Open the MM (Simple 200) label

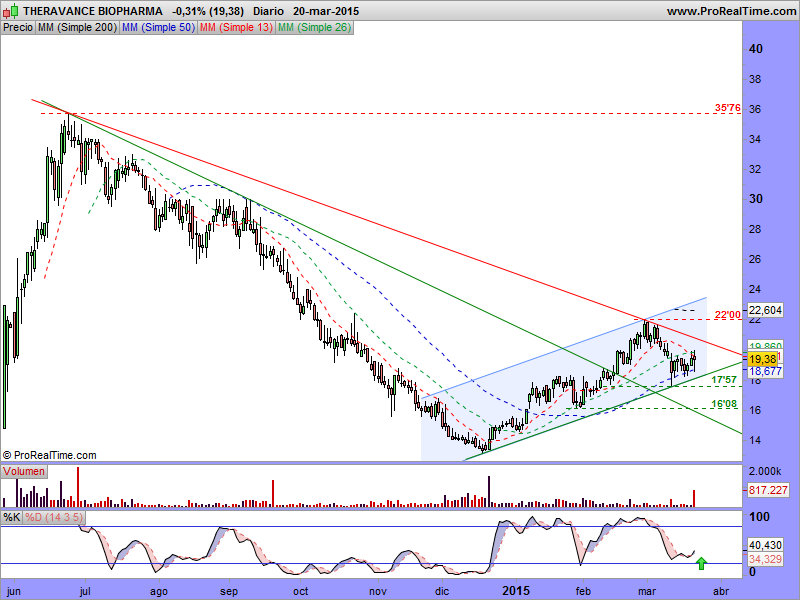click(78, 28)
